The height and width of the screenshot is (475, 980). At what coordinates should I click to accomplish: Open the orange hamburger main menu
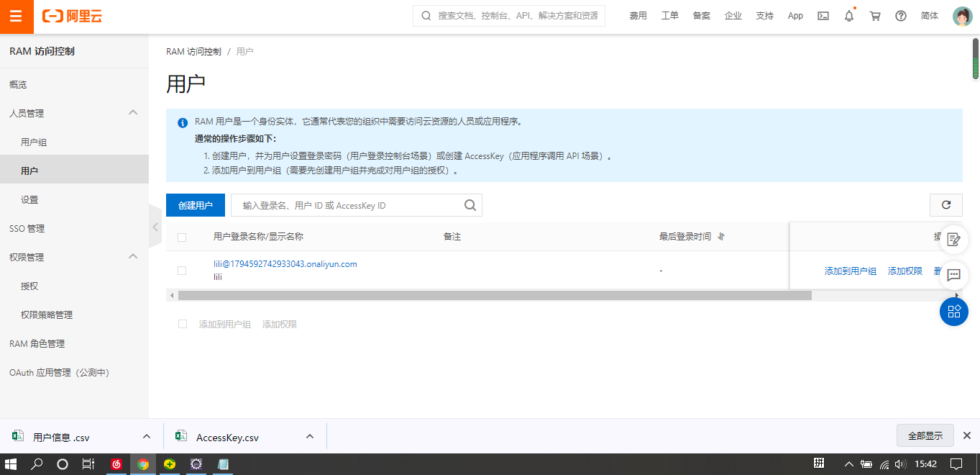click(16, 16)
